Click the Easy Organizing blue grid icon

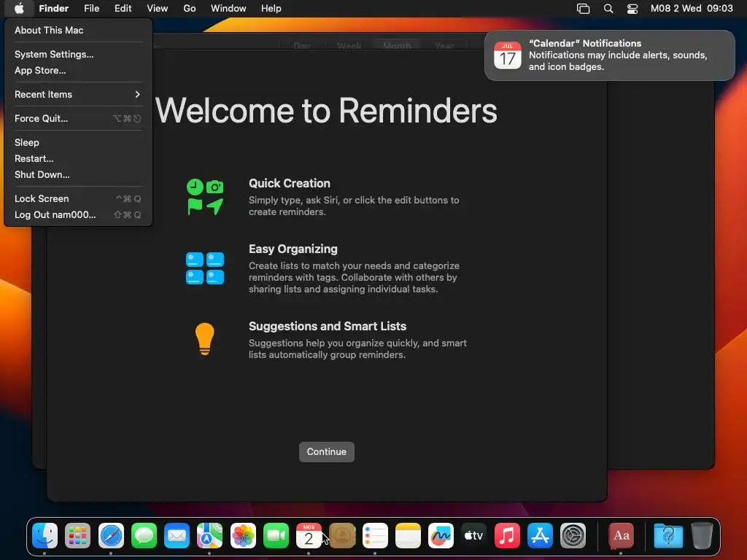pyautogui.click(x=205, y=268)
